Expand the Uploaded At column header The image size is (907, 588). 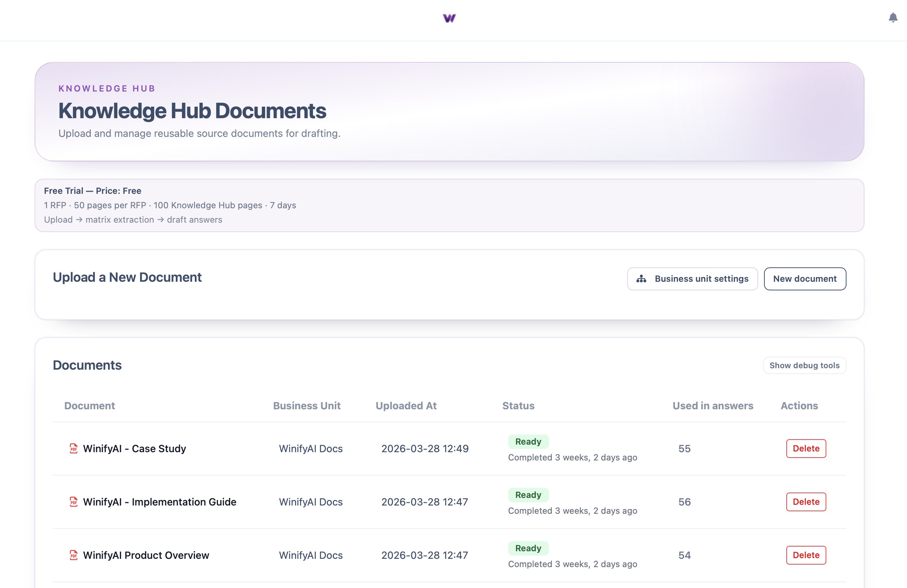point(406,405)
